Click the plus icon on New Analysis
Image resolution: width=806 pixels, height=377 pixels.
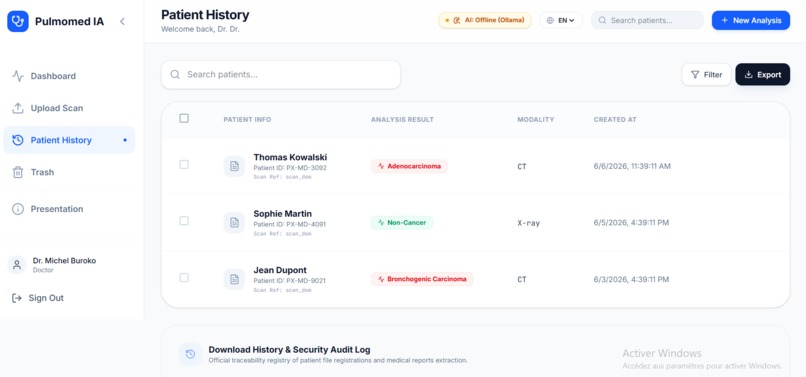(724, 21)
